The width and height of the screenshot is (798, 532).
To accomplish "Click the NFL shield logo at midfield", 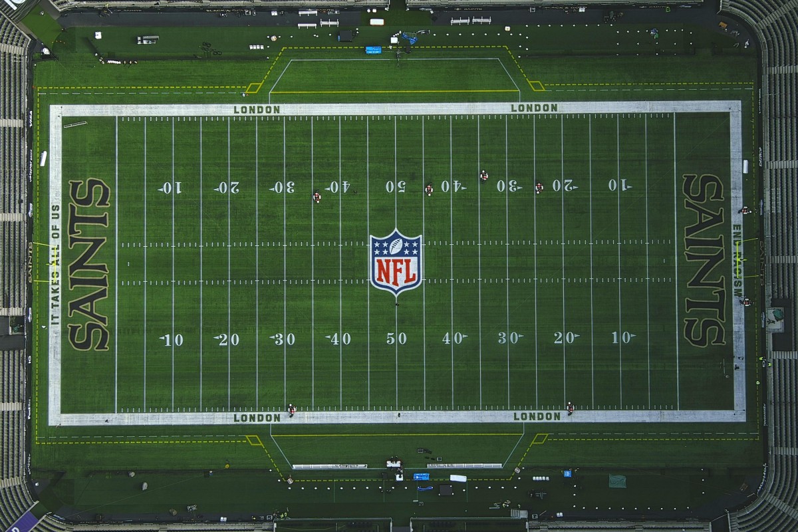I will coord(396,263).
